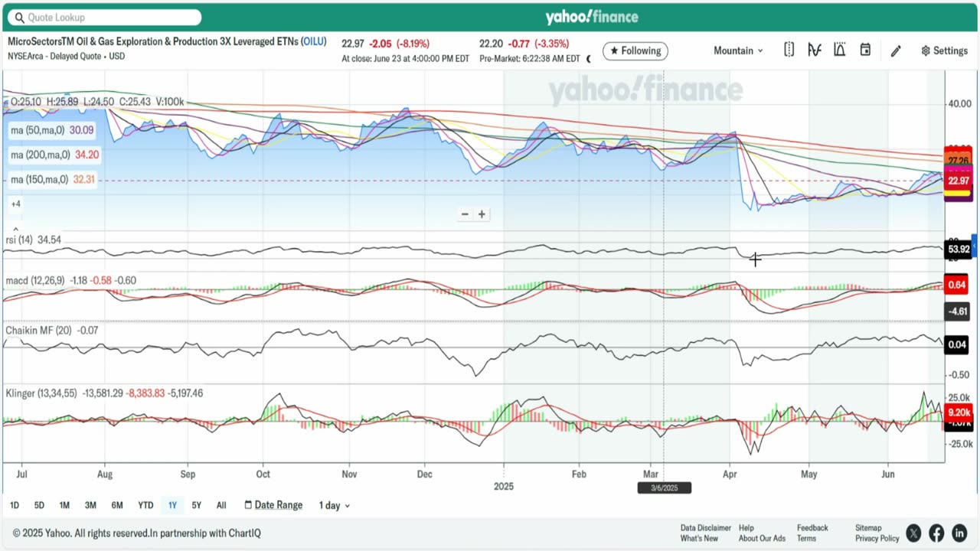Select the 5Y range tab
The width and height of the screenshot is (980, 551).
pos(197,505)
